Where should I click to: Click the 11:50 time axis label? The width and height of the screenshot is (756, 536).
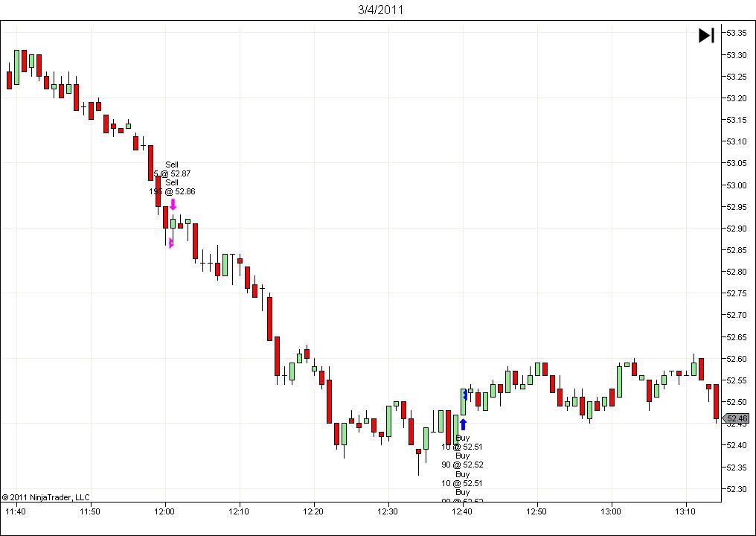click(x=90, y=511)
